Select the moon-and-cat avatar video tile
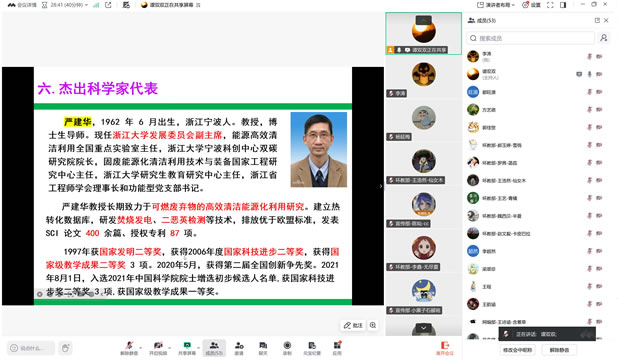 click(x=423, y=294)
